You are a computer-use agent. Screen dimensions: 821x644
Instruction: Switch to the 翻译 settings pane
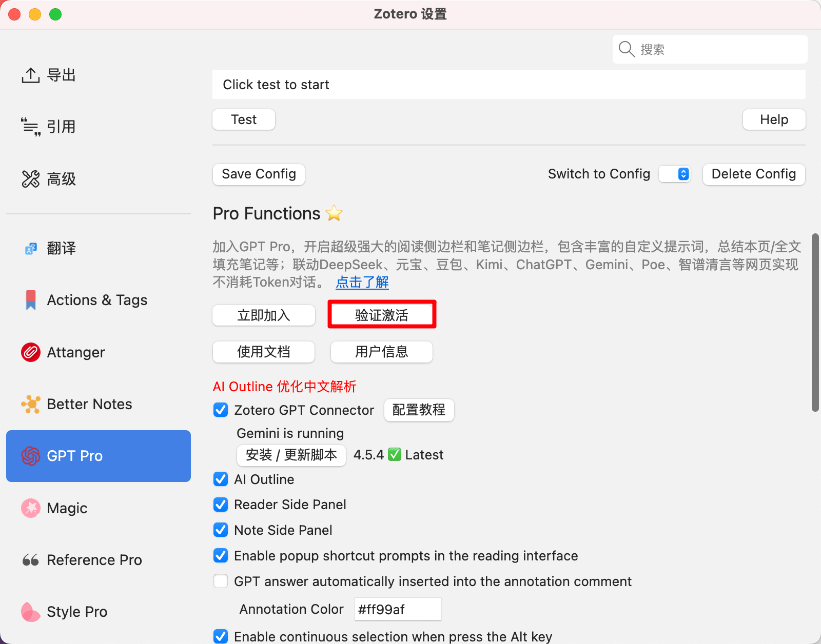[x=99, y=249]
